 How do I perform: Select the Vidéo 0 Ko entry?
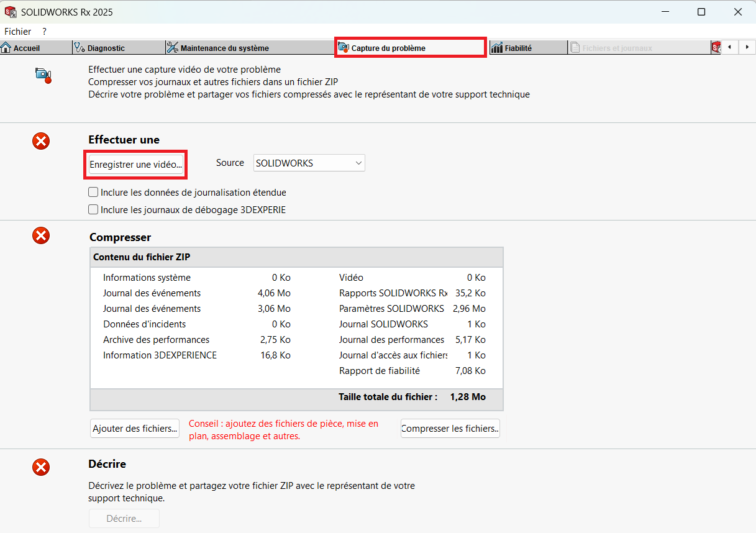[412, 278]
